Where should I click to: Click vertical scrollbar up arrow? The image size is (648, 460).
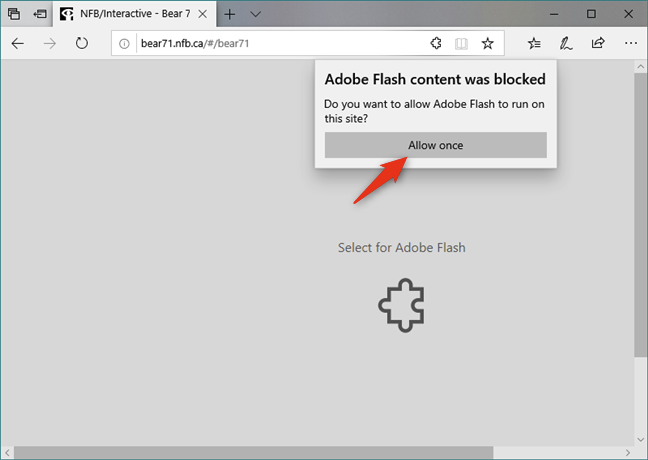[x=641, y=67]
